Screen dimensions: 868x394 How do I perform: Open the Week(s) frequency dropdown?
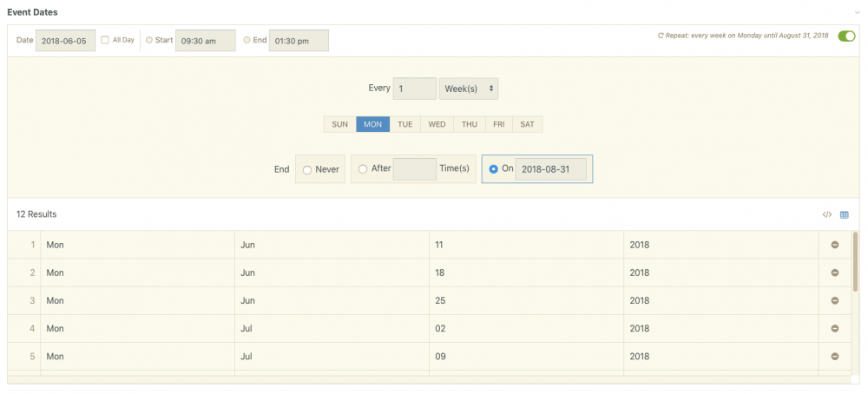point(469,89)
